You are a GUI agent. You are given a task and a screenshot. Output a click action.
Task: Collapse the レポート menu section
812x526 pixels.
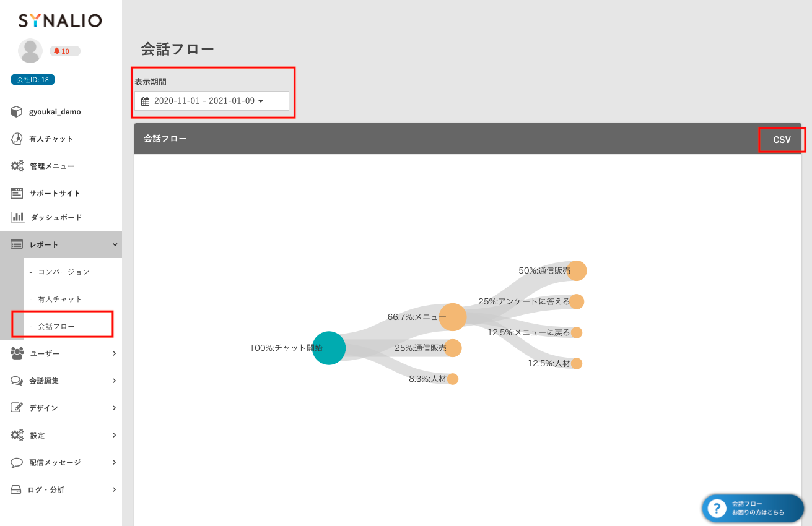tap(115, 245)
